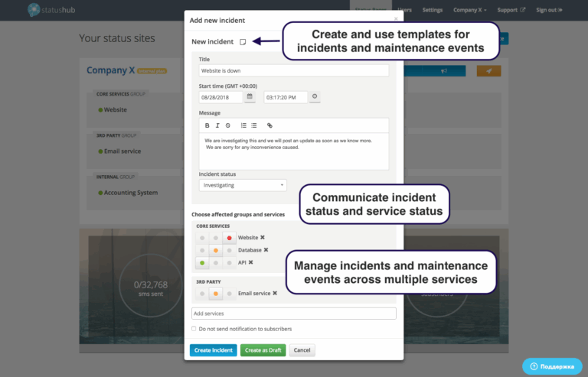Set API status to green operational
Viewport: 588px width, 377px height.
[x=202, y=262]
